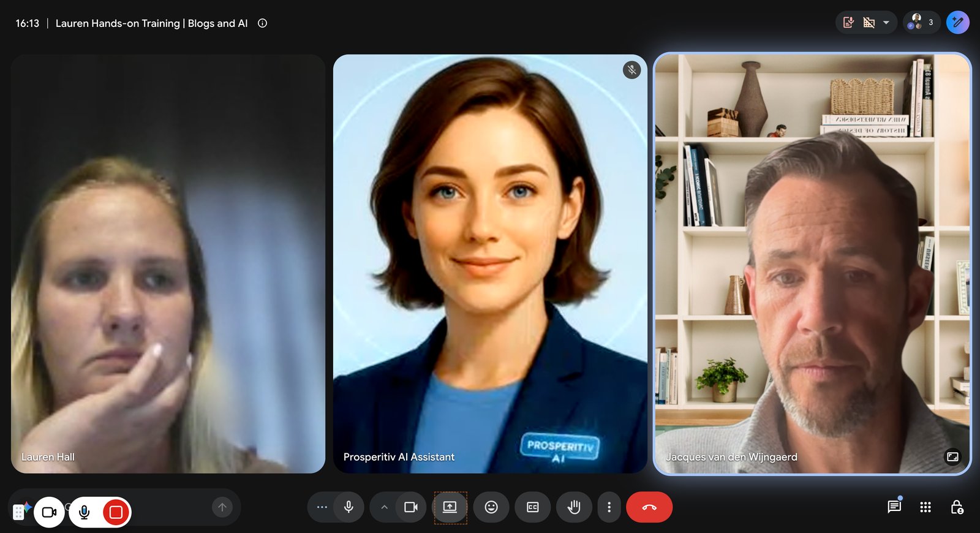Open audio settings ellipsis beside the microphone

click(x=322, y=507)
